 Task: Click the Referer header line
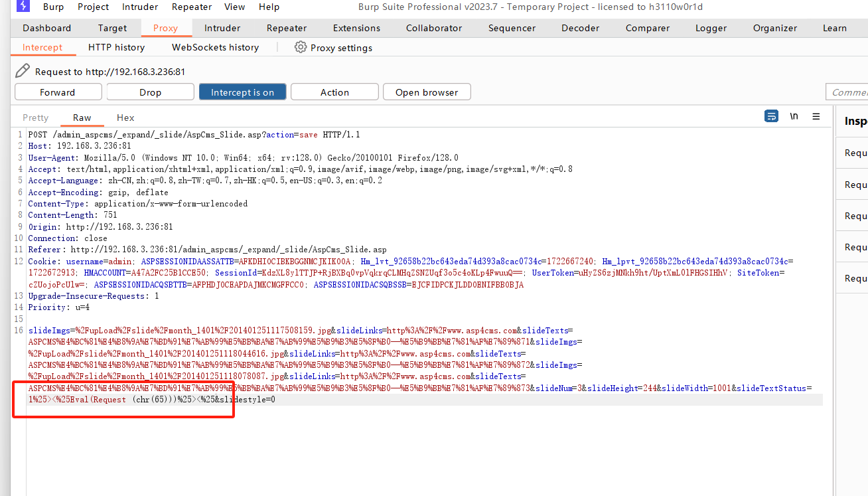pos(207,251)
